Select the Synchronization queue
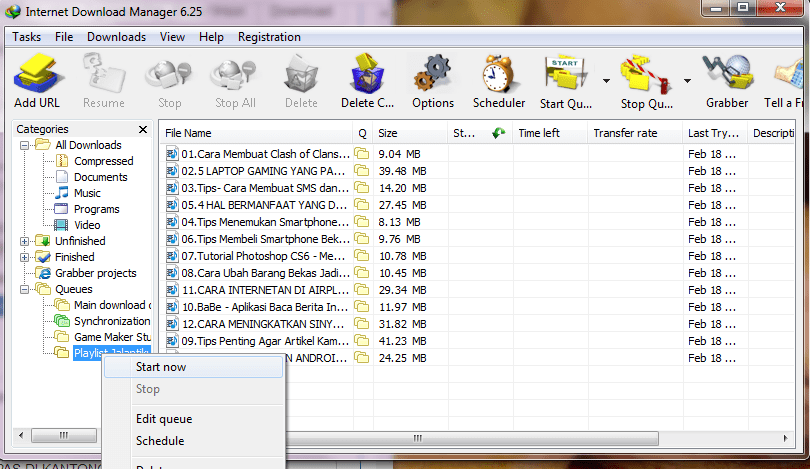This screenshot has width=810, height=469. [112, 321]
